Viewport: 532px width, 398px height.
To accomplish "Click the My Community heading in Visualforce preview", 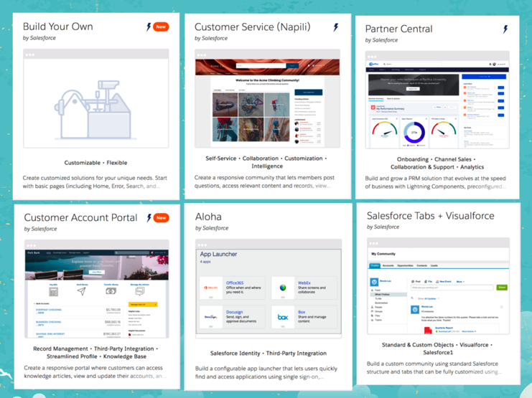I will (x=383, y=254).
